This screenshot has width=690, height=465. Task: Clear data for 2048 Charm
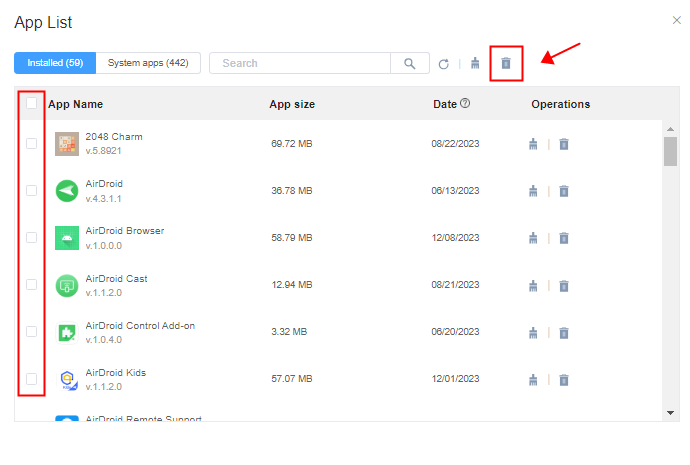click(x=533, y=144)
